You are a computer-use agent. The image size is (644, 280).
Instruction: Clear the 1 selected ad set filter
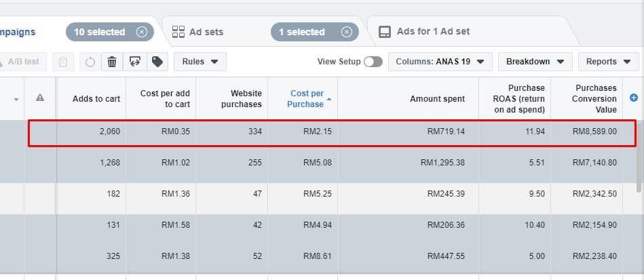(346, 32)
